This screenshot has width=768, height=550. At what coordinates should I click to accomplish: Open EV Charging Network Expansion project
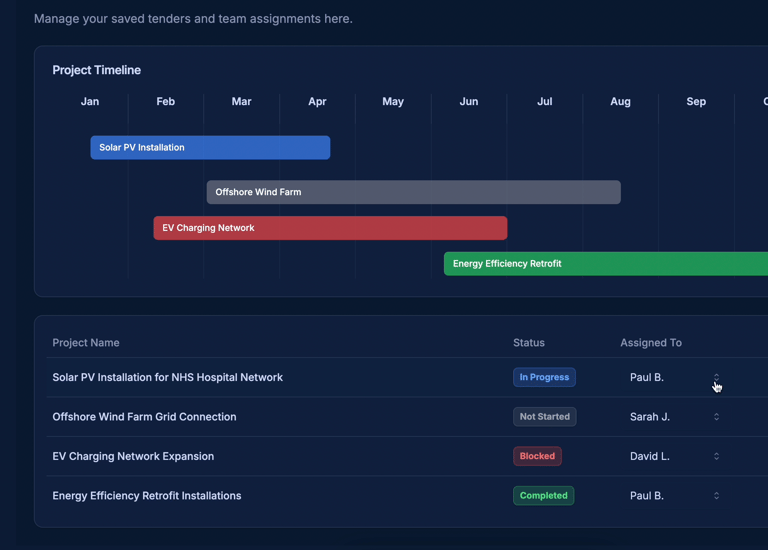point(133,456)
